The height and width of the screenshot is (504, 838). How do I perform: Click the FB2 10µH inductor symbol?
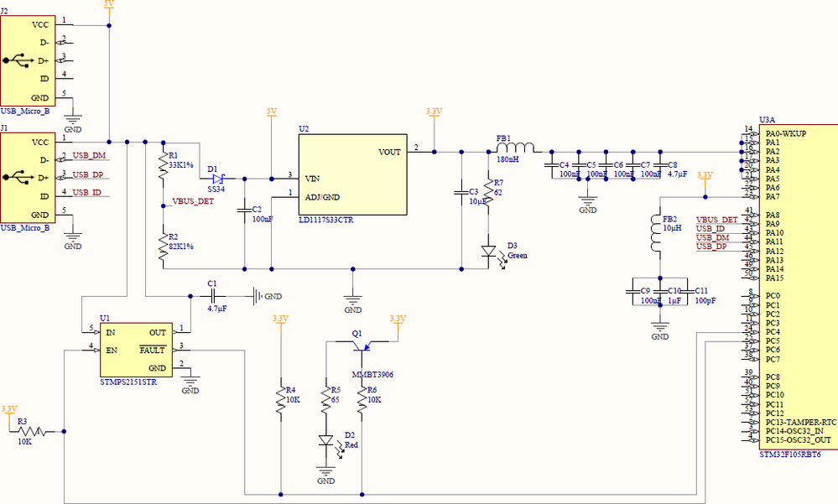click(656, 232)
